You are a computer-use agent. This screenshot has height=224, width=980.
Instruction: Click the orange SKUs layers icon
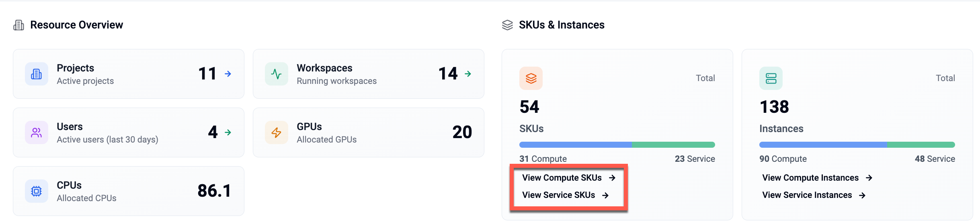coord(531,78)
